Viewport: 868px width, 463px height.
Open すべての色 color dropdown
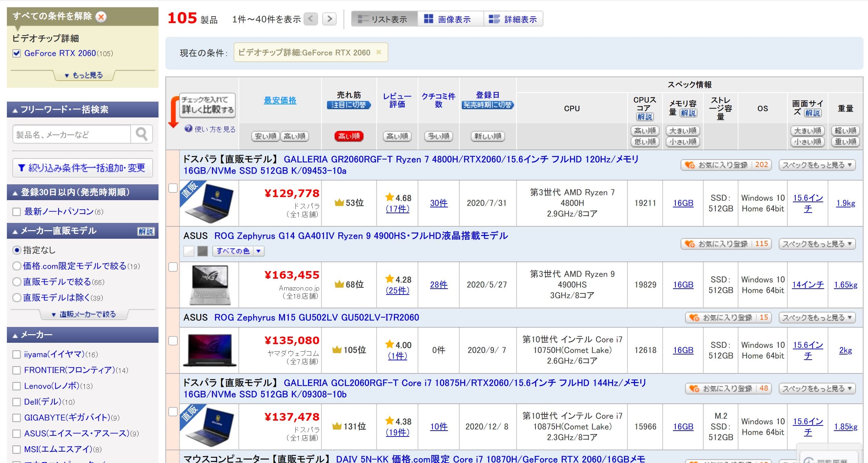pos(238,251)
